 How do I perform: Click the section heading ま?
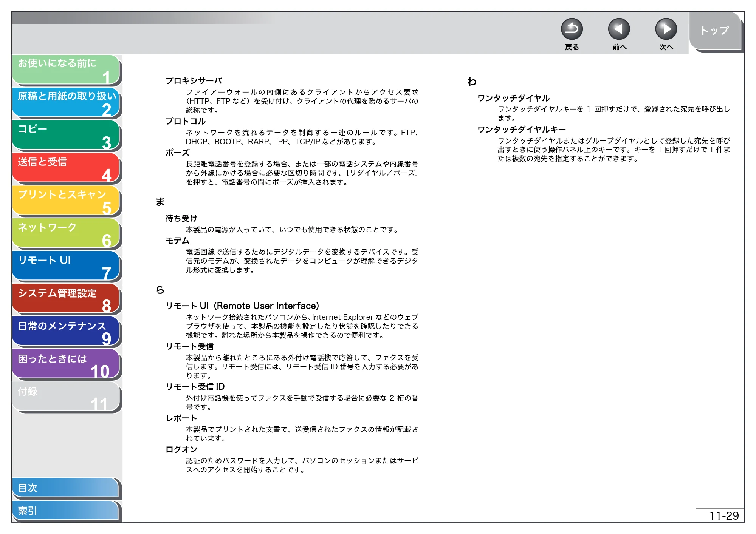pos(160,202)
